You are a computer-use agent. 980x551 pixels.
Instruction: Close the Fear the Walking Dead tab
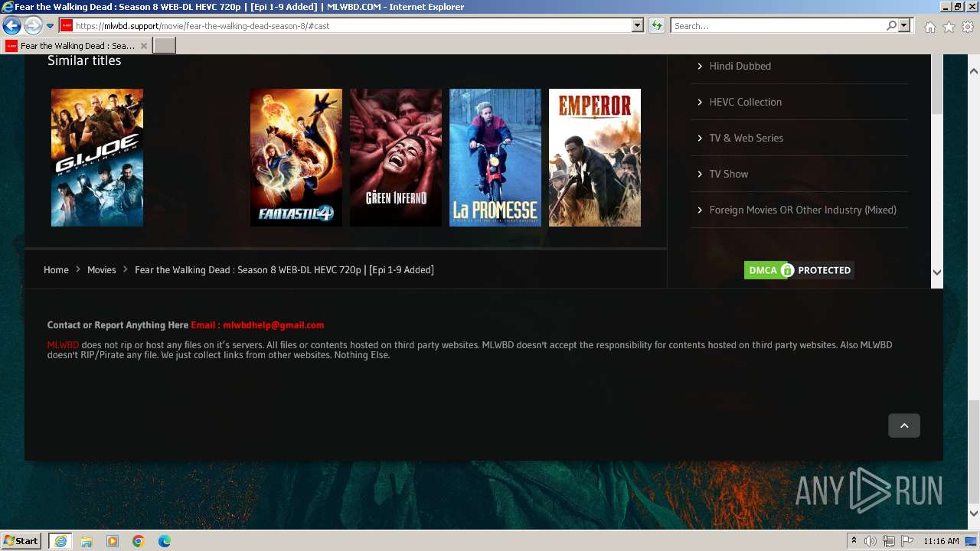pos(143,46)
